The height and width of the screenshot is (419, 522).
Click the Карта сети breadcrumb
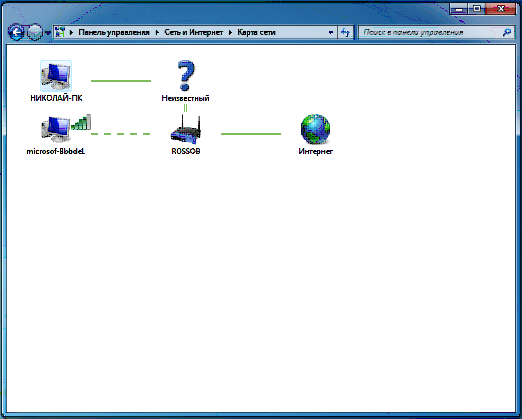click(x=256, y=32)
